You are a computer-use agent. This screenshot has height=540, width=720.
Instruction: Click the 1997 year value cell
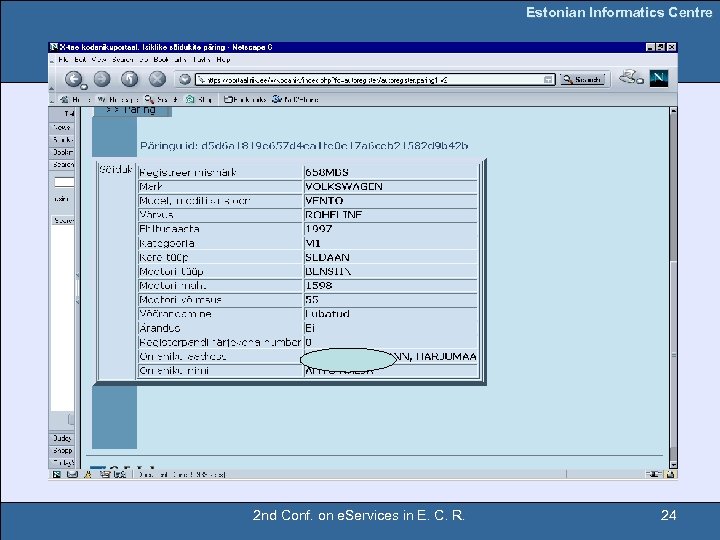390,229
